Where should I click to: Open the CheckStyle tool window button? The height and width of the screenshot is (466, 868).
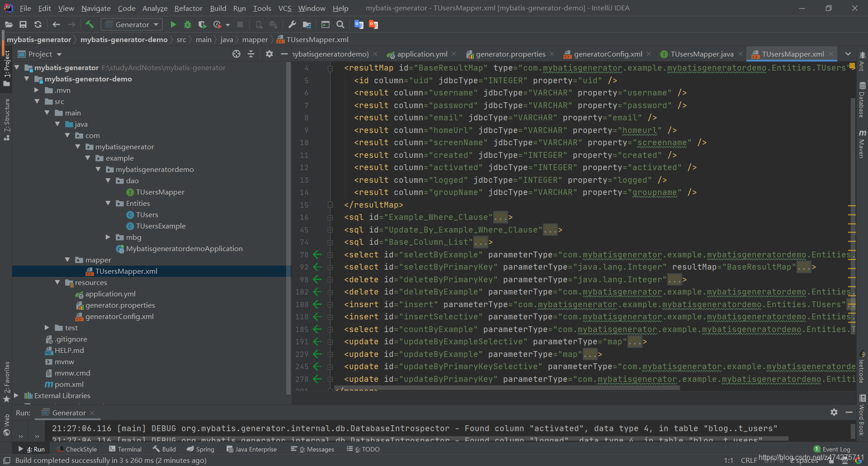tap(77, 449)
